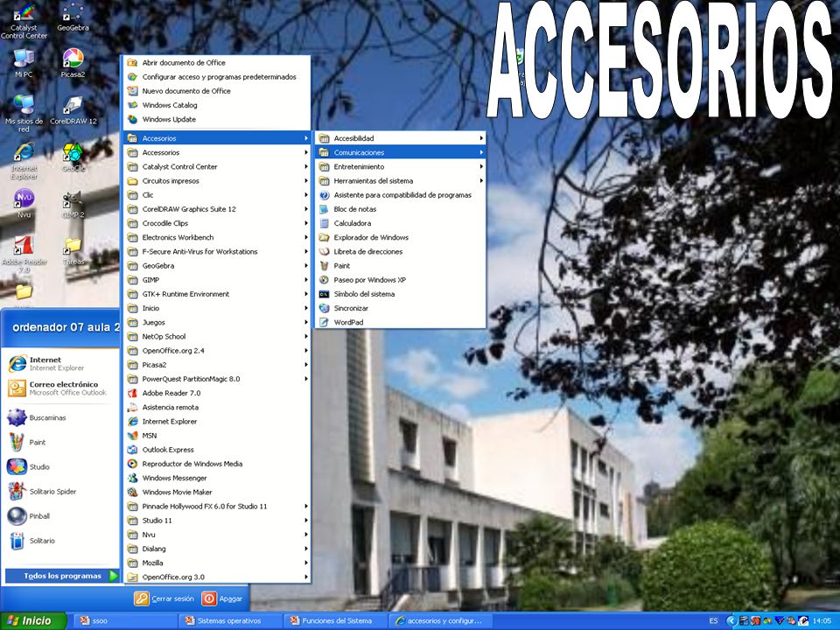This screenshot has width=840, height=630.
Task: Click the Adobe Reader 7.0 desktop icon
Action: click(24, 255)
